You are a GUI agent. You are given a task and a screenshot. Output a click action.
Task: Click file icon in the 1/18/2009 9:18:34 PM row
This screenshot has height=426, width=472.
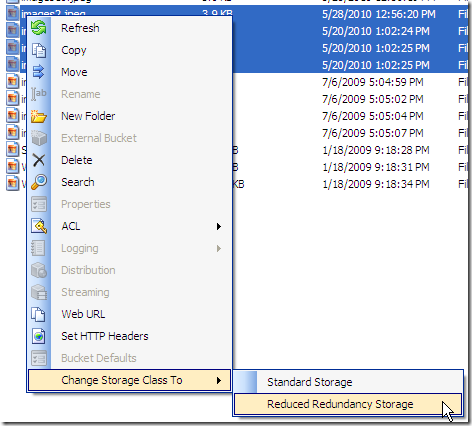12,183
